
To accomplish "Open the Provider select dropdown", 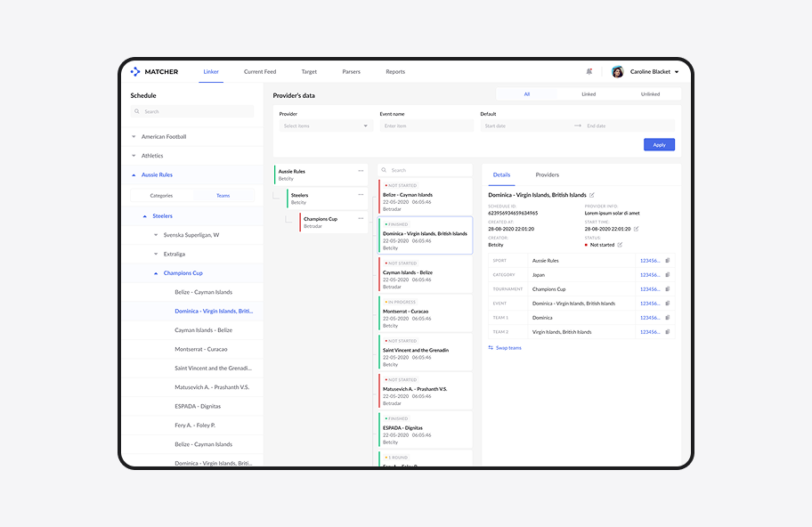I will click(x=325, y=126).
